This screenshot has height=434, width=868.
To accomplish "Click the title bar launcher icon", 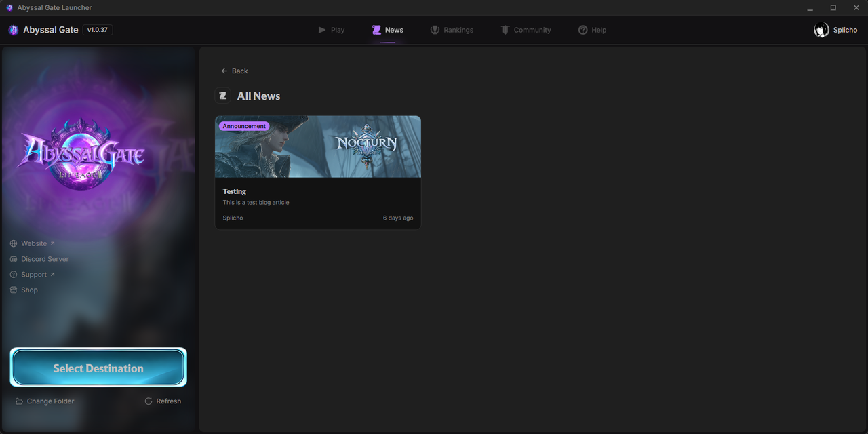I will point(9,7).
